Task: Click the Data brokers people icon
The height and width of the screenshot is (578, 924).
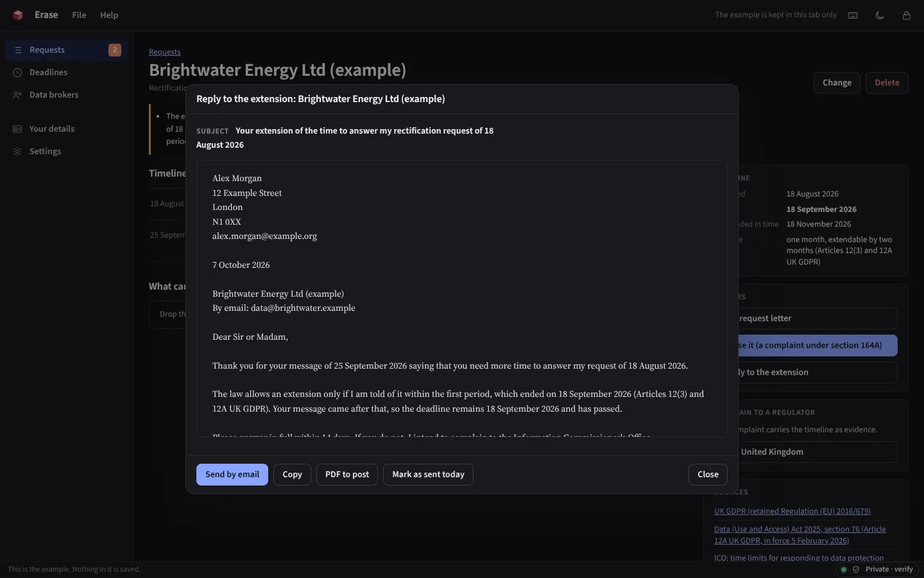Action: [17, 95]
